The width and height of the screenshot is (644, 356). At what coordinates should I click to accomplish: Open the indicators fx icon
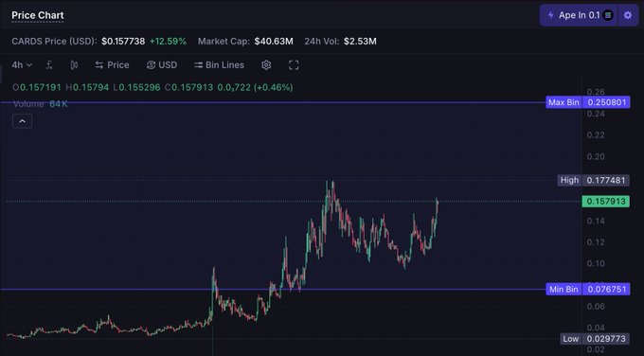49,65
